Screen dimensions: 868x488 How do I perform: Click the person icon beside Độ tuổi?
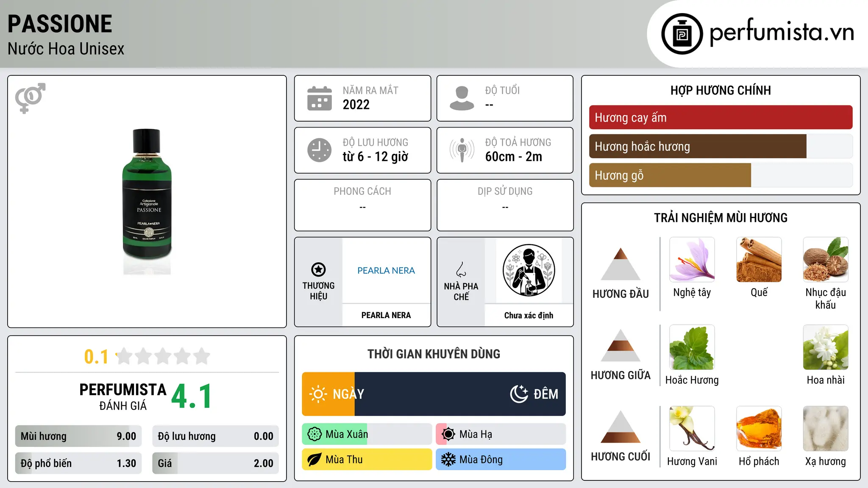pos(462,98)
